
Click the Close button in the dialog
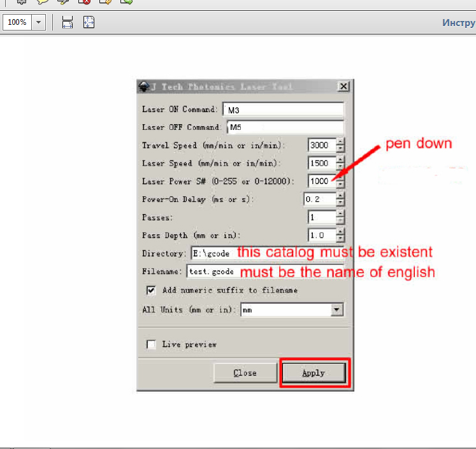coord(245,373)
